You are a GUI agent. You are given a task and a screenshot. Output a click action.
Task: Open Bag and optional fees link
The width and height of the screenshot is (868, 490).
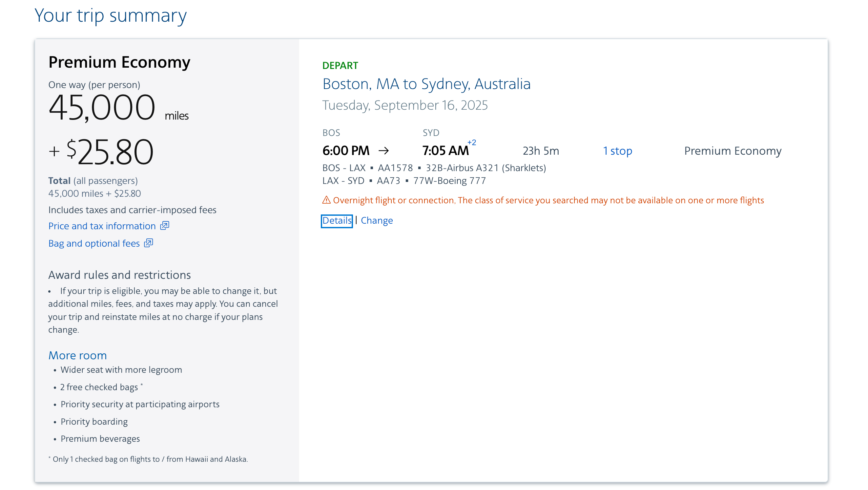[x=94, y=243]
